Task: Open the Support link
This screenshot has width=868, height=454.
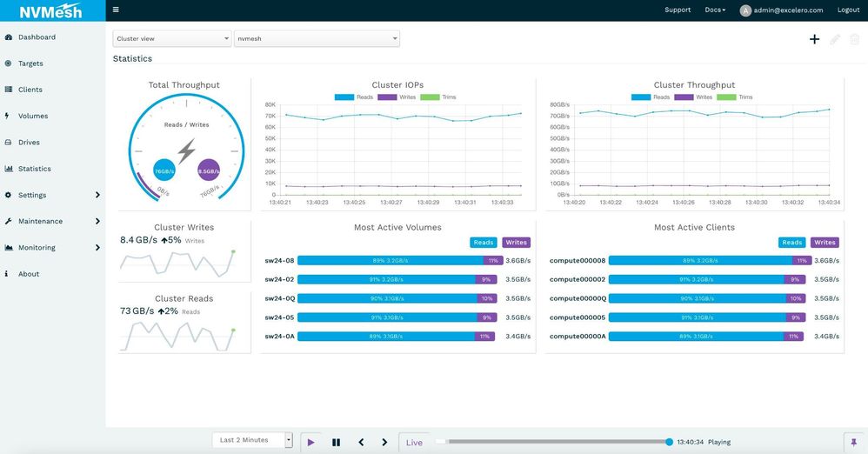Action: tap(678, 10)
